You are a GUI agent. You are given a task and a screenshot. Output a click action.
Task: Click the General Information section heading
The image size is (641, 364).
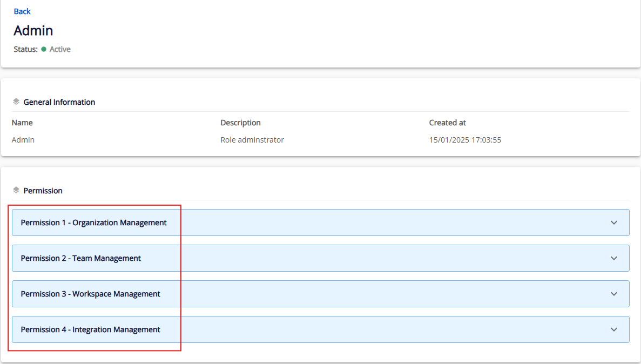tap(59, 102)
